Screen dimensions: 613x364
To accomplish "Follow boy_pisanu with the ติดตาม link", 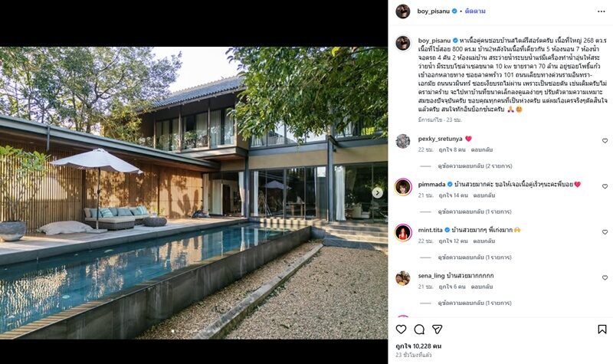I will click(x=475, y=11).
